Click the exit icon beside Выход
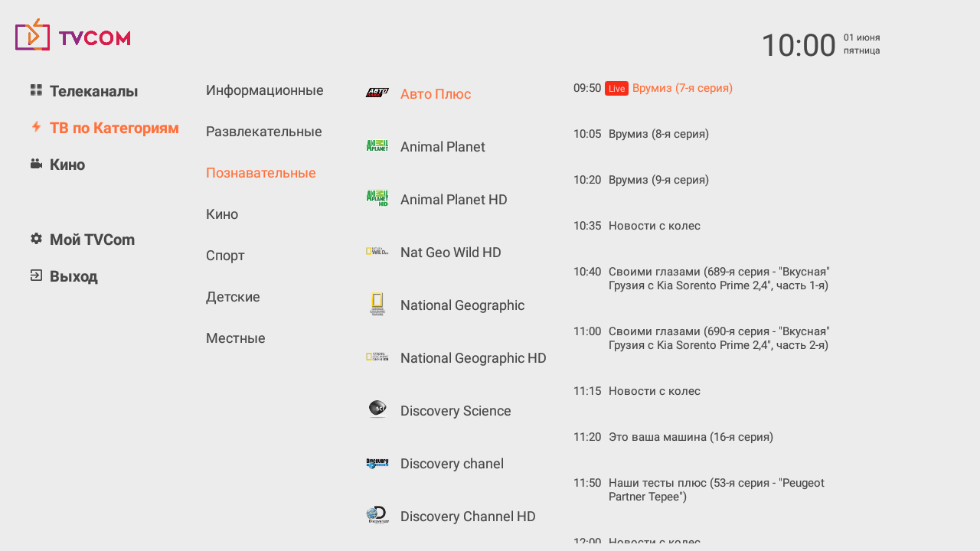This screenshot has height=551, width=980. tap(36, 275)
